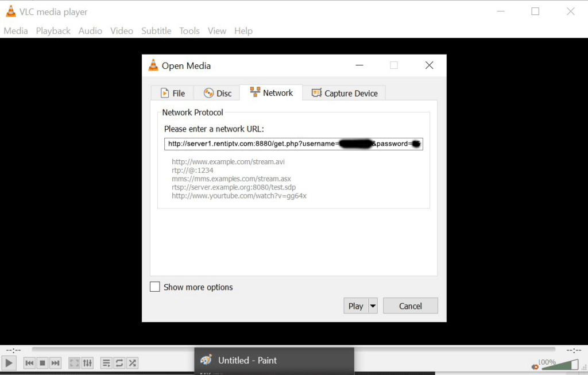The image size is (588, 375).
Task: Click the elapsed time label at left
Action: point(14,350)
